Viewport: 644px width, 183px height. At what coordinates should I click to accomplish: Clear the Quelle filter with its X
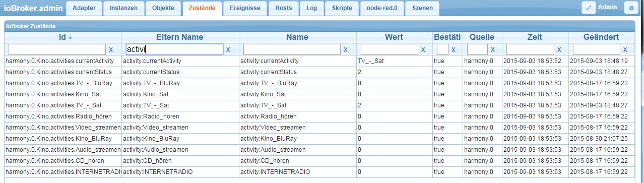[492, 49]
